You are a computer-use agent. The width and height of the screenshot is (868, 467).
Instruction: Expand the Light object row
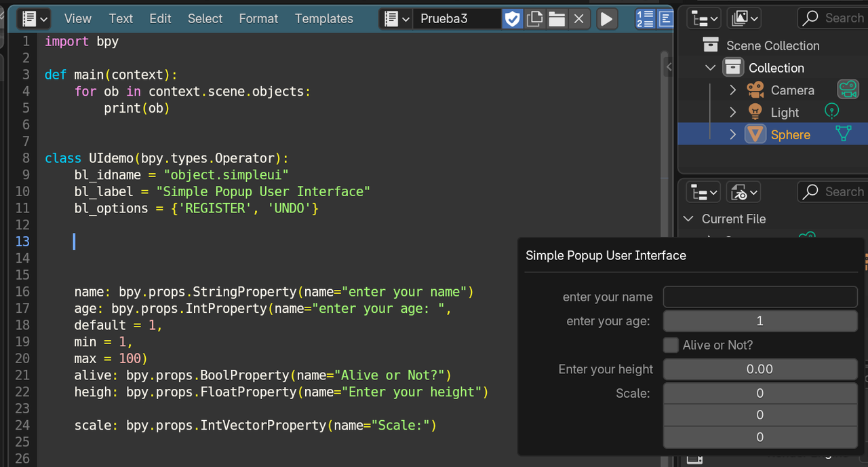pyautogui.click(x=732, y=113)
